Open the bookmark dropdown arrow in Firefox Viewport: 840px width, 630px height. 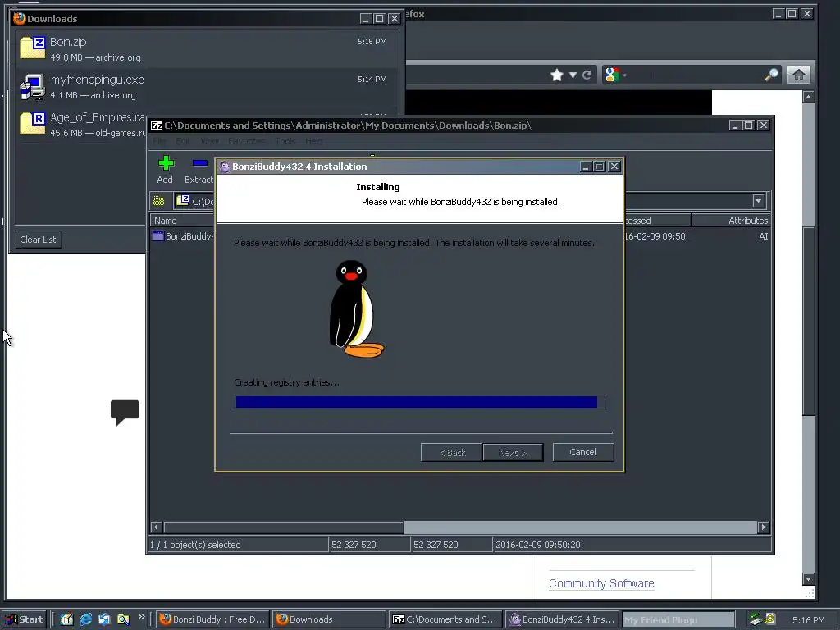[573, 75]
